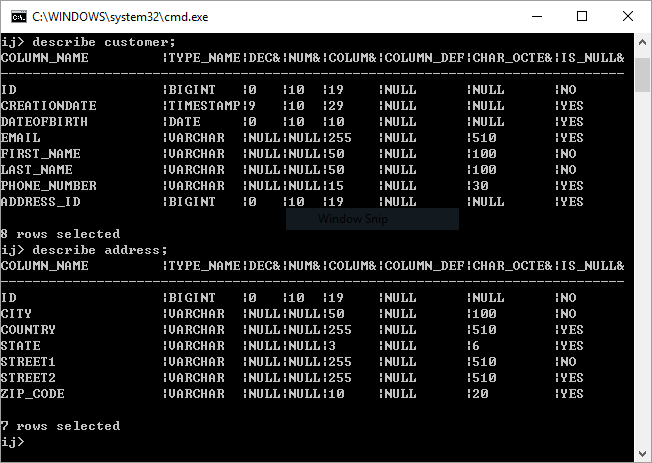Minimize the cmd.exe window
652x463 pixels.
tap(537, 17)
